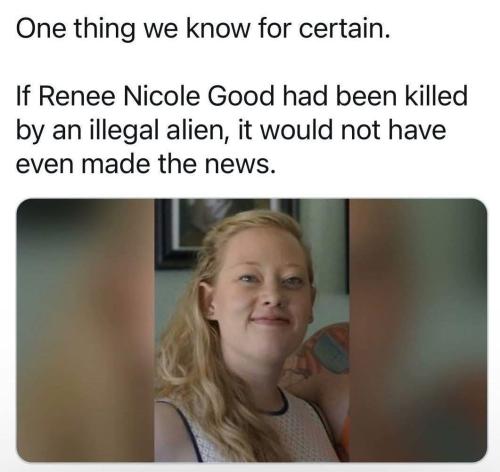
Task: Click the line "One thing we know for certain."
Action: (203, 29)
